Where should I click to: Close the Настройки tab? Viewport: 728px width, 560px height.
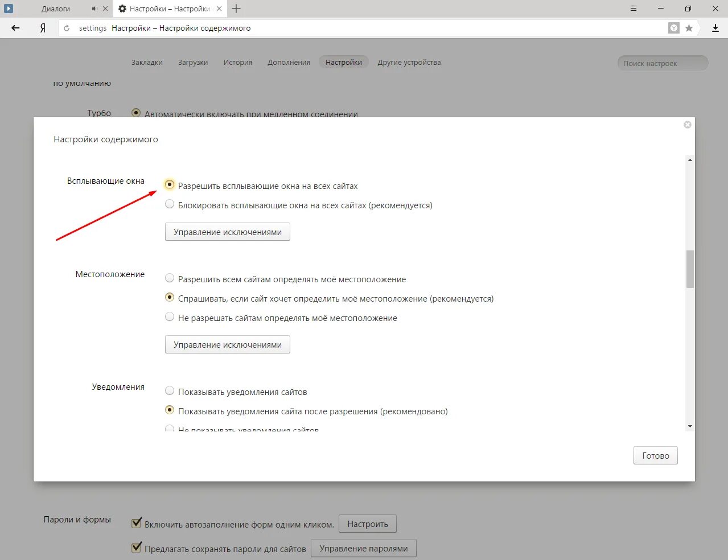click(219, 9)
